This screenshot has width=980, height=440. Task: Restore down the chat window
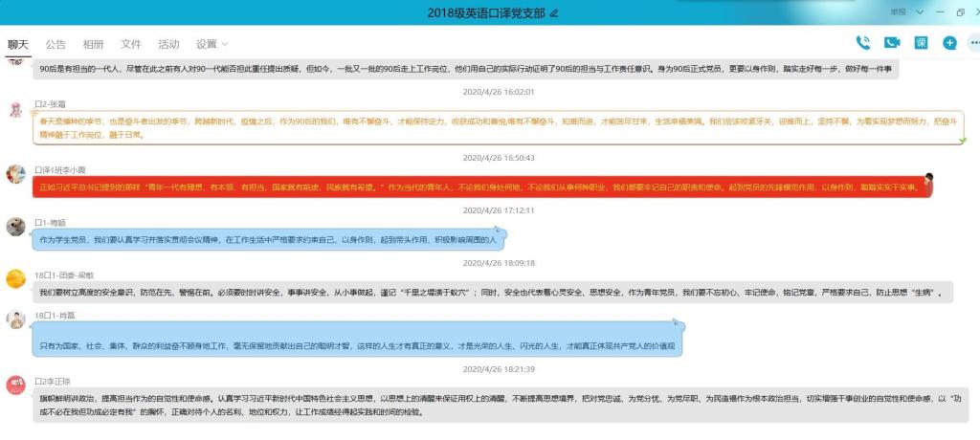click(960, 12)
